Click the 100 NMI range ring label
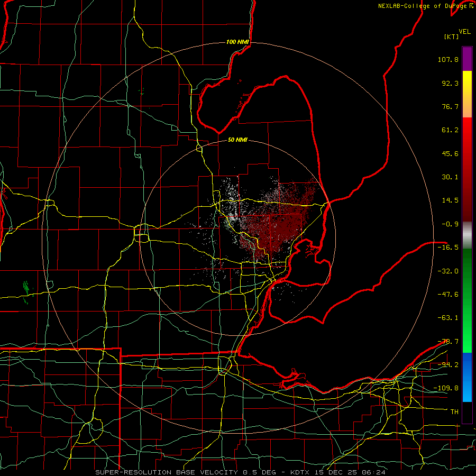The image size is (476, 476). point(237,42)
